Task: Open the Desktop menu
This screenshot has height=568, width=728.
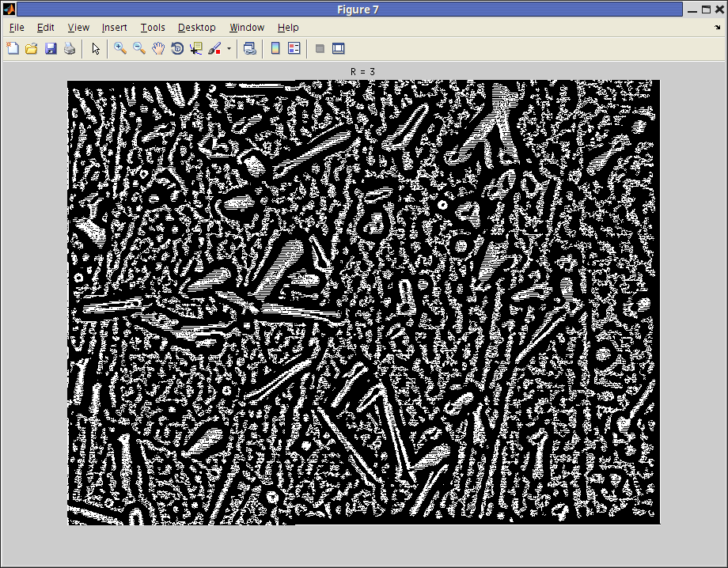Action: pyautogui.click(x=196, y=28)
